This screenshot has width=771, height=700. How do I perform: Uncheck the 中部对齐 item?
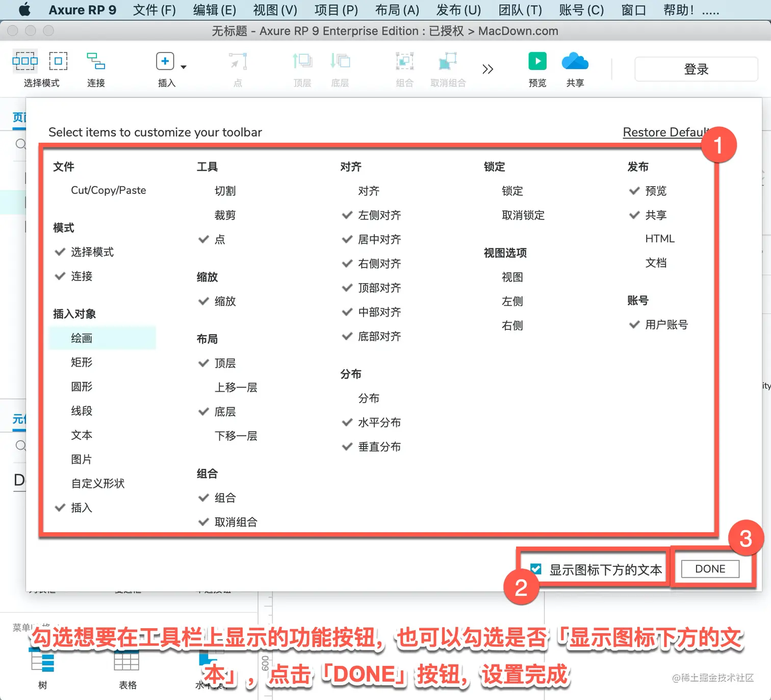tap(371, 312)
